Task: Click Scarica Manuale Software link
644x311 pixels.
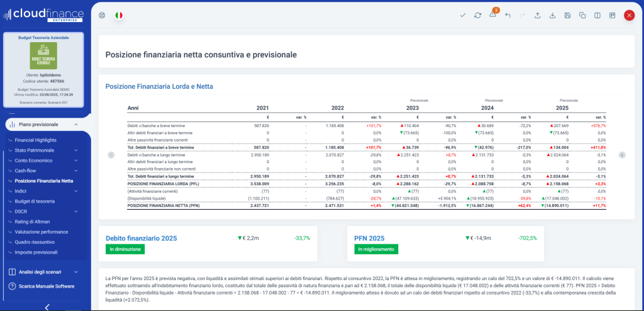Action: point(47,286)
